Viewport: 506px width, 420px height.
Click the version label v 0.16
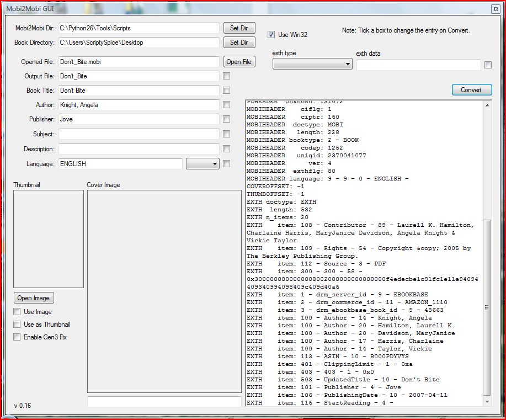click(23, 406)
